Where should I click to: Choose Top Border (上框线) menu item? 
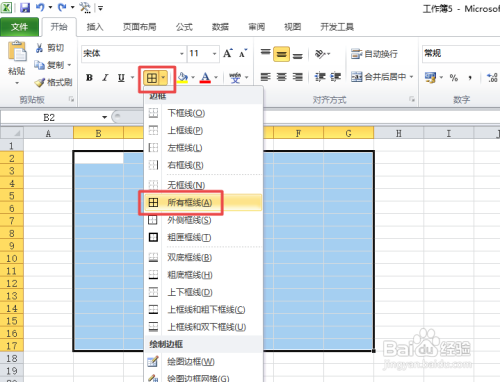point(203,131)
